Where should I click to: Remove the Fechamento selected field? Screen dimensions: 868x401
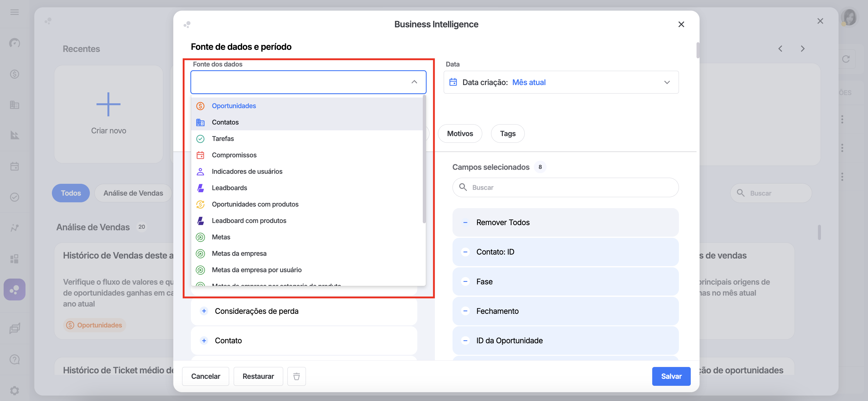465,311
